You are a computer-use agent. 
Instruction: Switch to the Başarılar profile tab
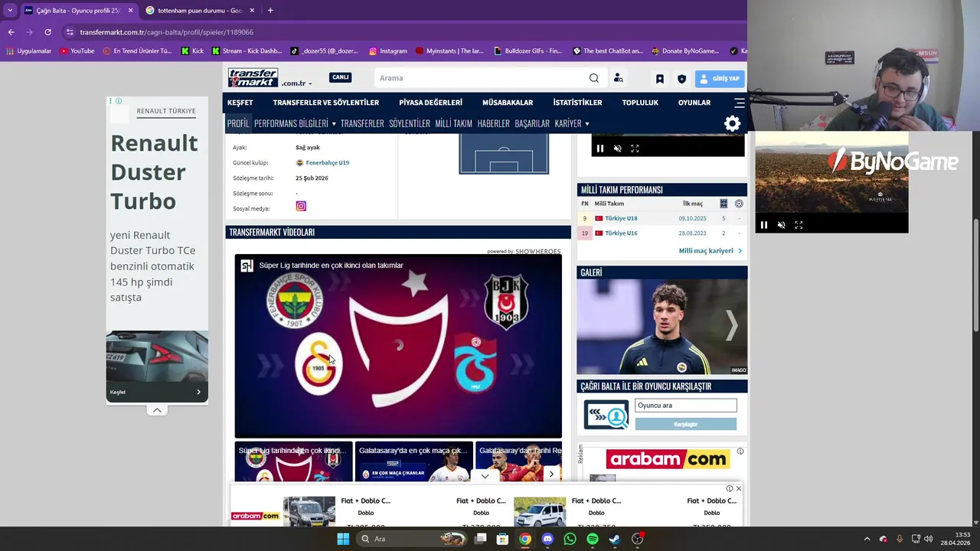pos(532,124)
